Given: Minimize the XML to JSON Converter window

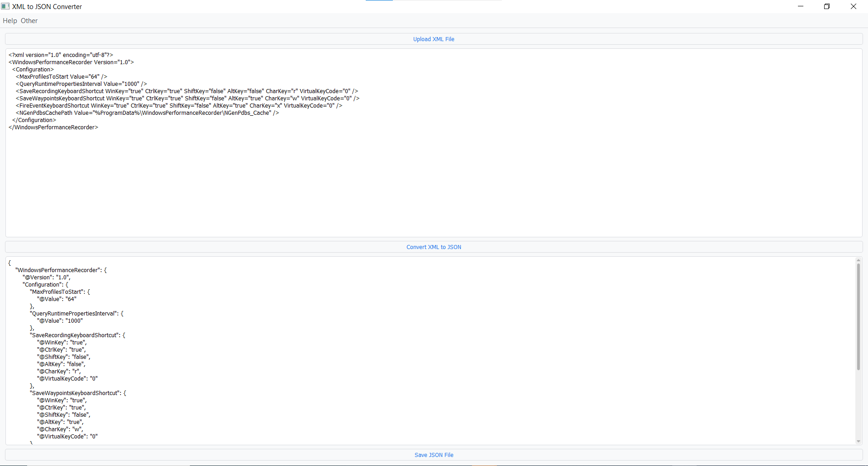Looking at the screenshot, I should [801, 6].
